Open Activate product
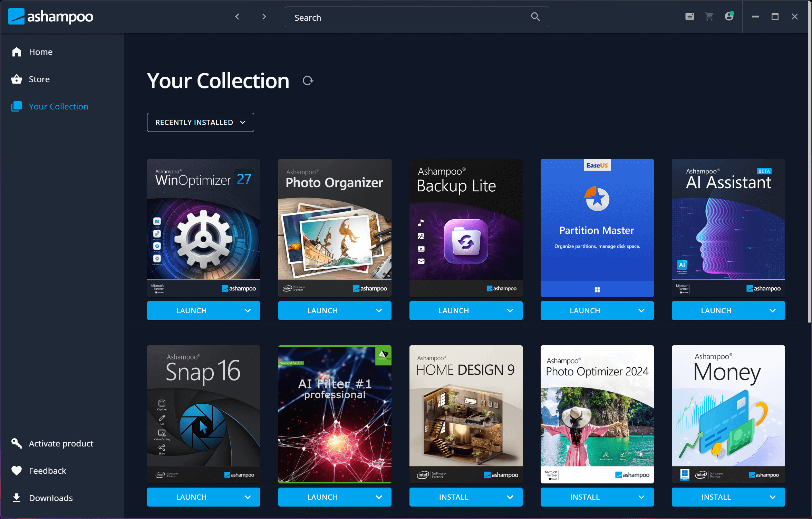The width and height of the screenshot is (812, 519). tap(61, 443)
